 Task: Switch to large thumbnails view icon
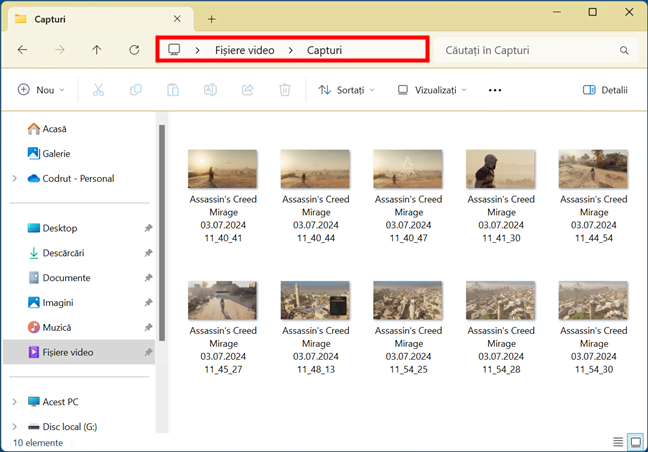(636, 442)
